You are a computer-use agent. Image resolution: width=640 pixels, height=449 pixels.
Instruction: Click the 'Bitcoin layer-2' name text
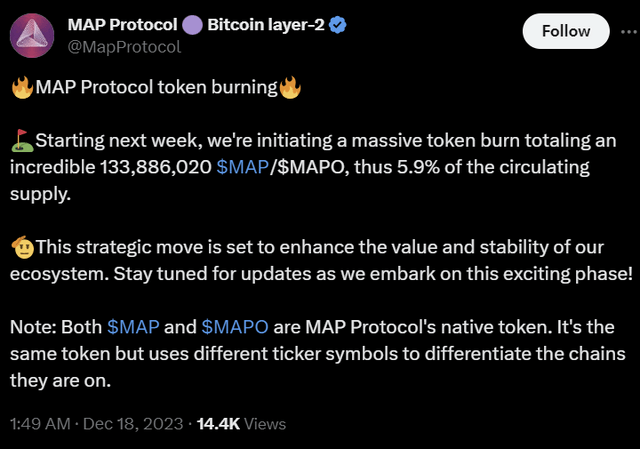click(x=263, y=24)
